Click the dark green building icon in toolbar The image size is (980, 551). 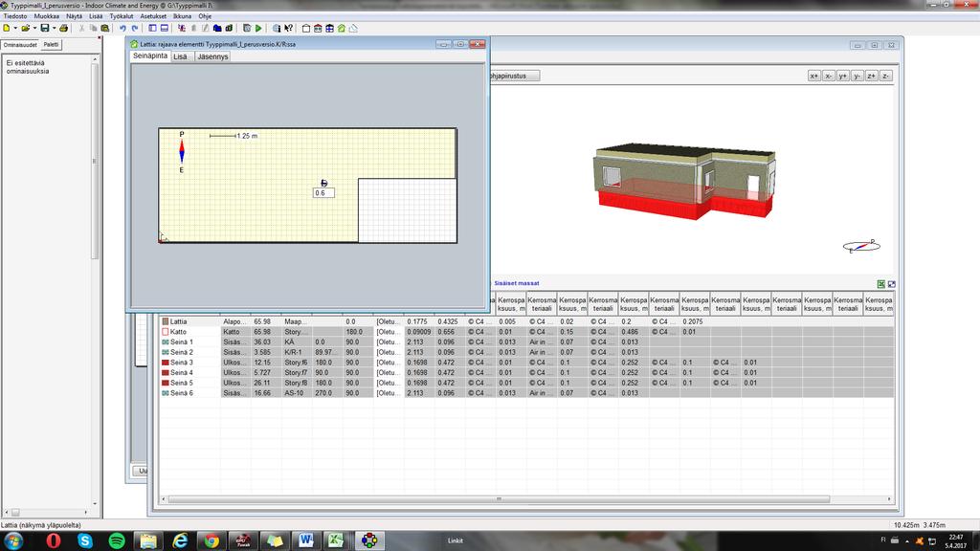click(229, 28)
